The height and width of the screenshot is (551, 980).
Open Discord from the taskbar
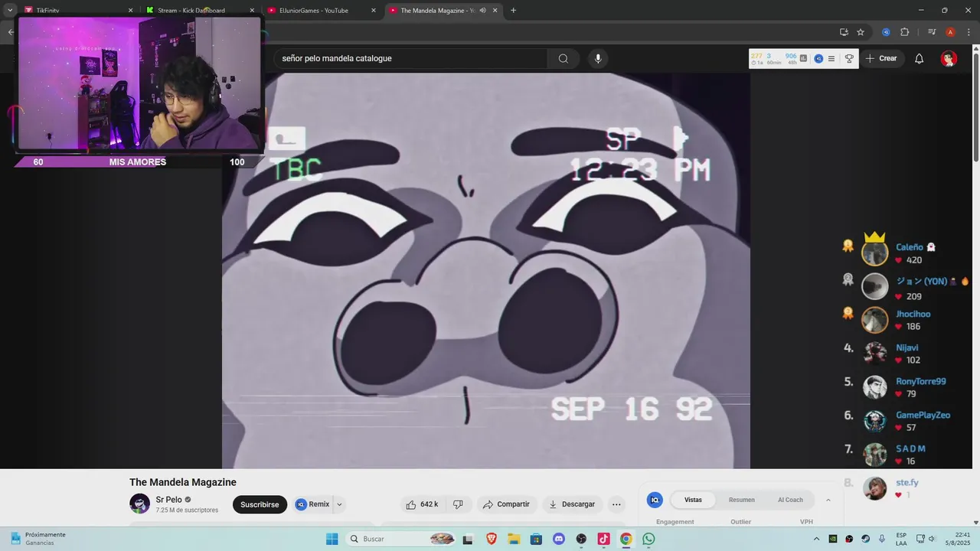click(x=559, y=539)
